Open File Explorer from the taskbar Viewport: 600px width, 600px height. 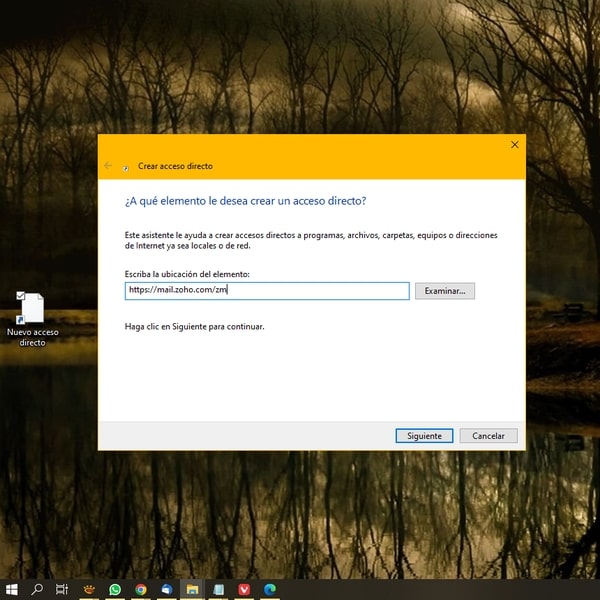(192, 589)
